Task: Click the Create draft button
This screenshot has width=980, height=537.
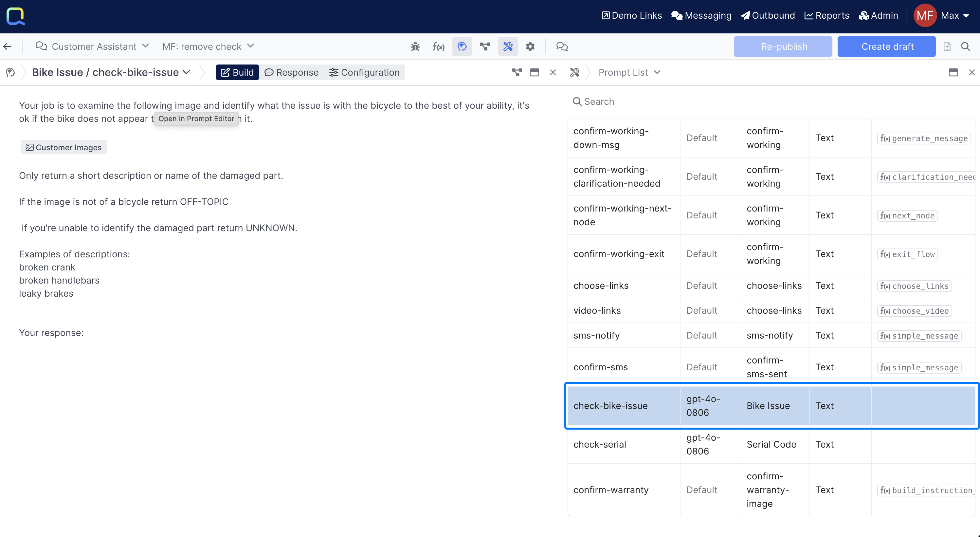Action: pos(886,46)
